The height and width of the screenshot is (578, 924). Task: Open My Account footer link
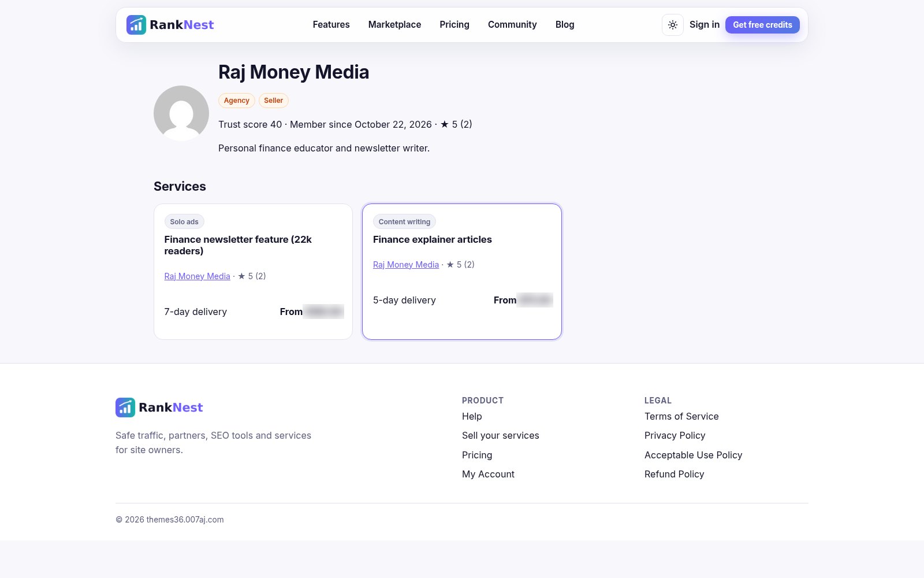(x=488, y=475)
